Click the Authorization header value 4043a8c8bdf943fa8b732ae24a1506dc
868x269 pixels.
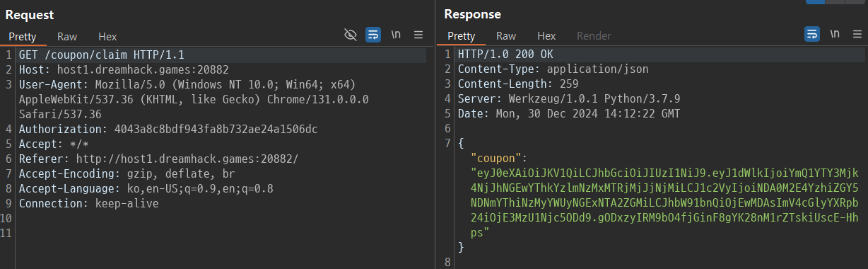[216, 129]
